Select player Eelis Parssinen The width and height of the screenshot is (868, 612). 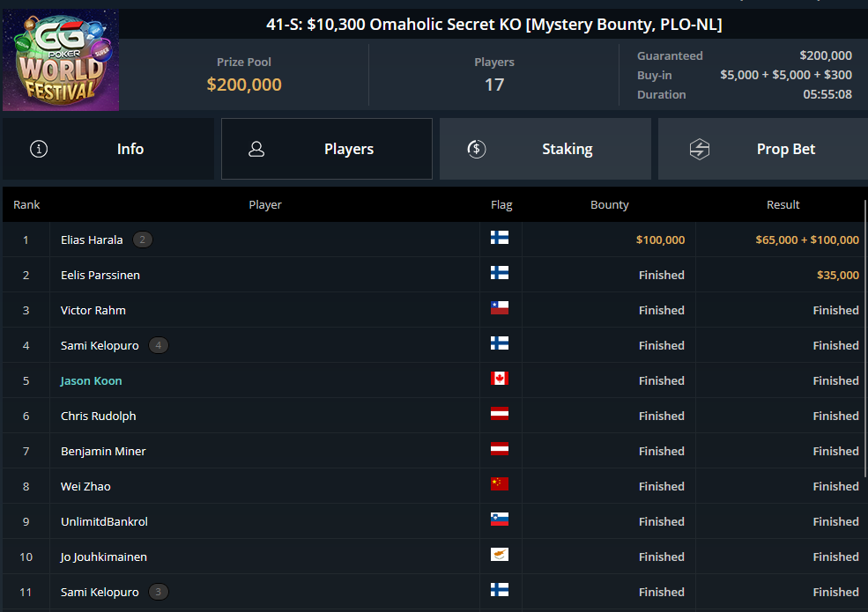click(x=100, y=275)
